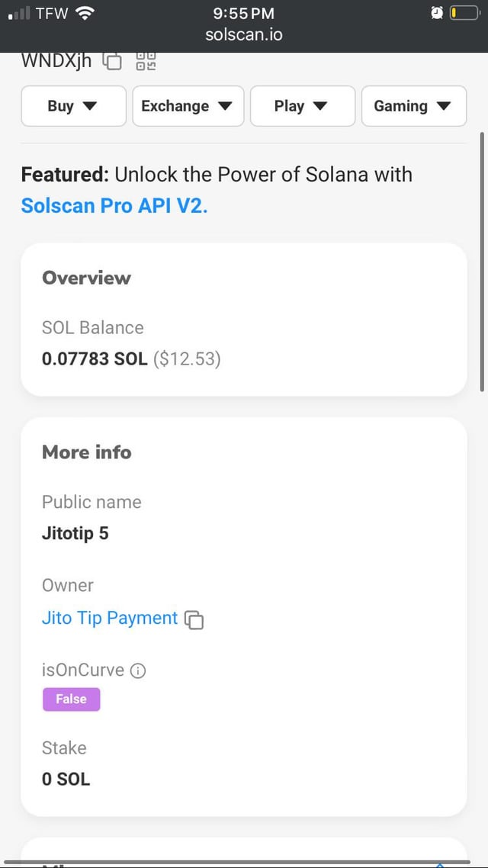Open the Play dropdown menu

click(302, 106)
